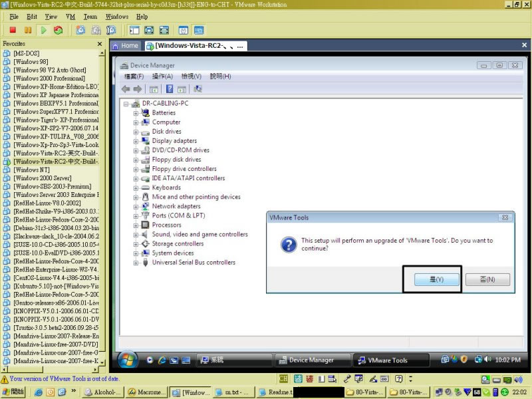Screen dimensions: 532x399
Task: Click the host tray volume icon
Action: coord(518,380)
